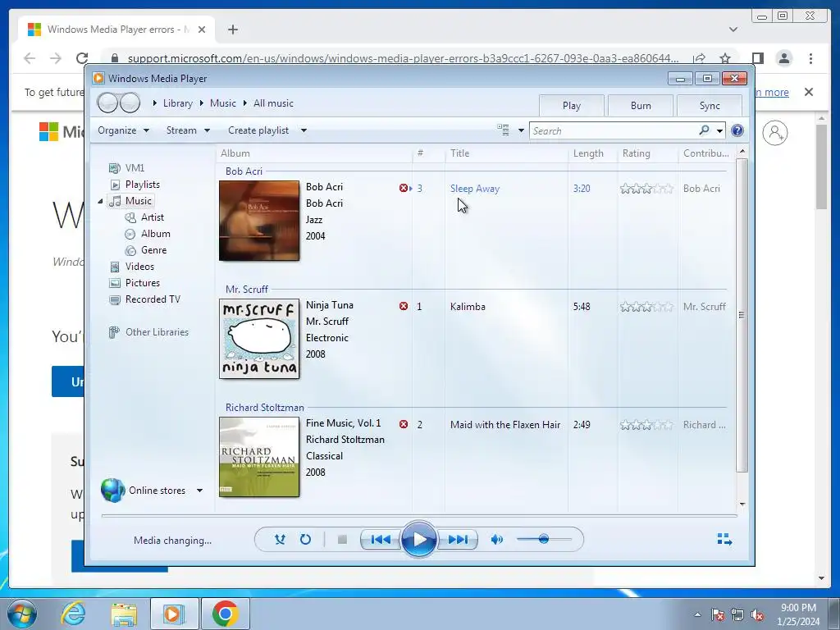This screenshot has width=840, height=630.
Task: Start playback with the large Play button
Action: (419, 540)
